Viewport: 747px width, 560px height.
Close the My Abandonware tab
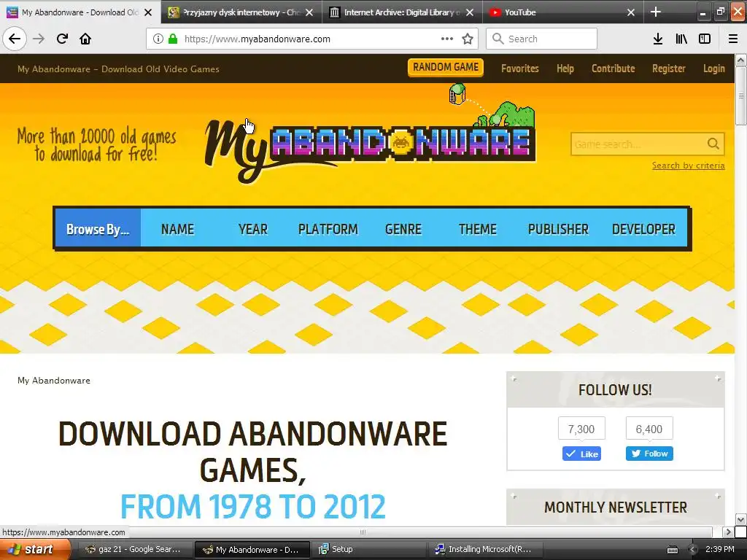[148, 12]
